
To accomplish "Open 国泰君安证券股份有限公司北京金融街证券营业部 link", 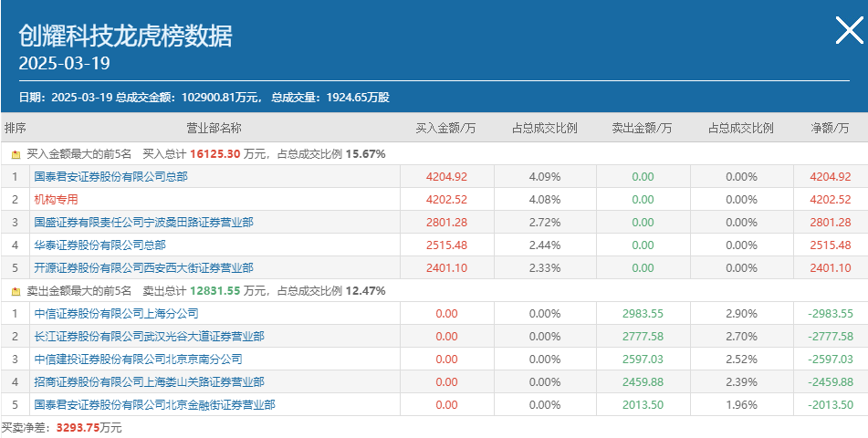I will click(155, 405).
